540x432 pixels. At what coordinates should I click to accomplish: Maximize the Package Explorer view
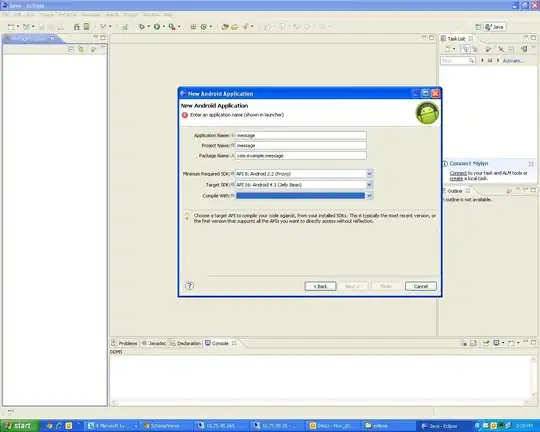coord(103,38)
